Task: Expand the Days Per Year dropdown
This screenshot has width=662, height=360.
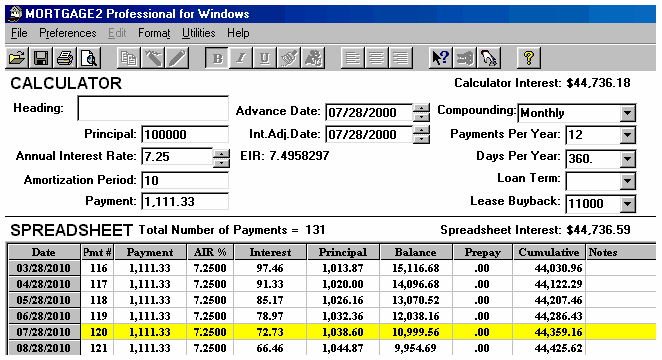Action: point(628,159)
